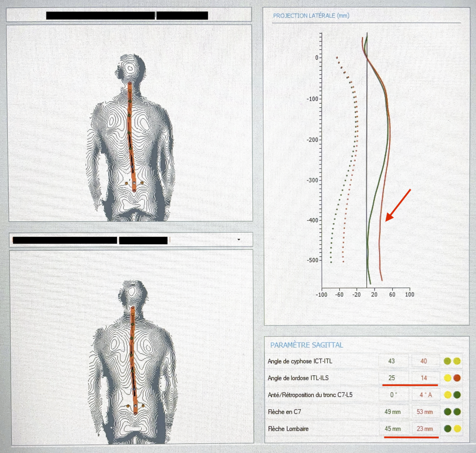The height and width of the screenshot is (453, 476).
Task: Click yellow status dot in Flèche Lombaire row
Action: pos(457,429)
